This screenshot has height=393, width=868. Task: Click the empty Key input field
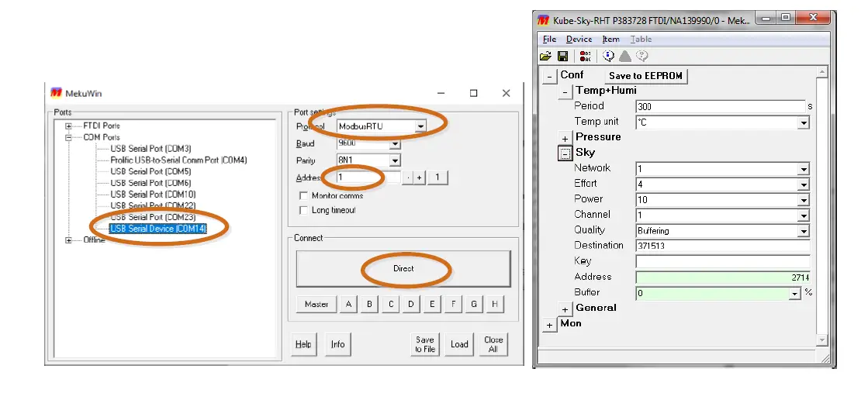pyautogui.click(x=723, y=262)
